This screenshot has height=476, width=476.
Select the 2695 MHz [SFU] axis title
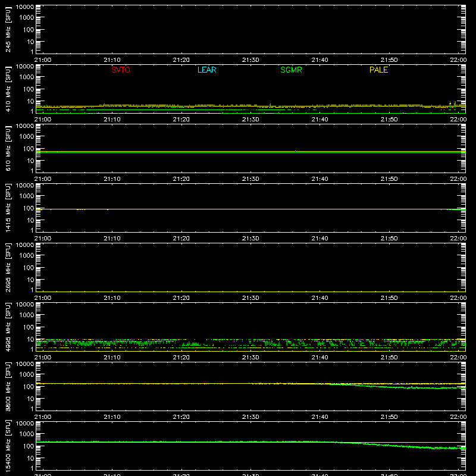(8, 267)
